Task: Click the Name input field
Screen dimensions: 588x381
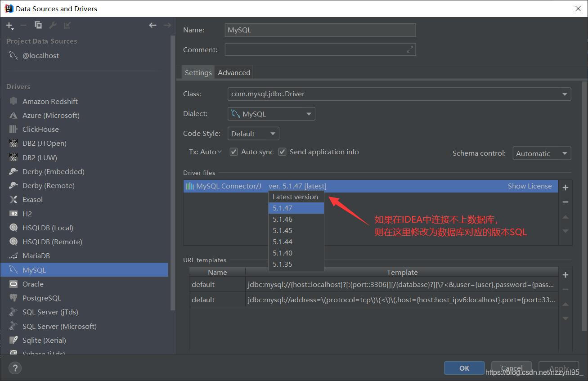Action: [320, 30]
